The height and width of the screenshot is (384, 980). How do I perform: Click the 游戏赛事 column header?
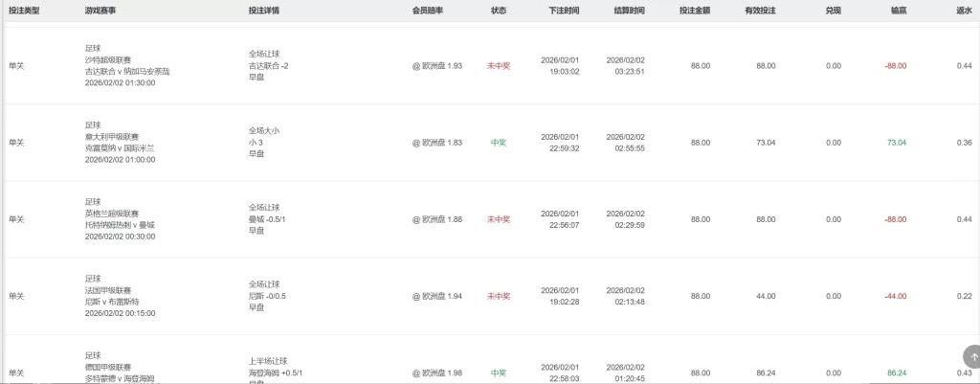[x=102, y=11]
